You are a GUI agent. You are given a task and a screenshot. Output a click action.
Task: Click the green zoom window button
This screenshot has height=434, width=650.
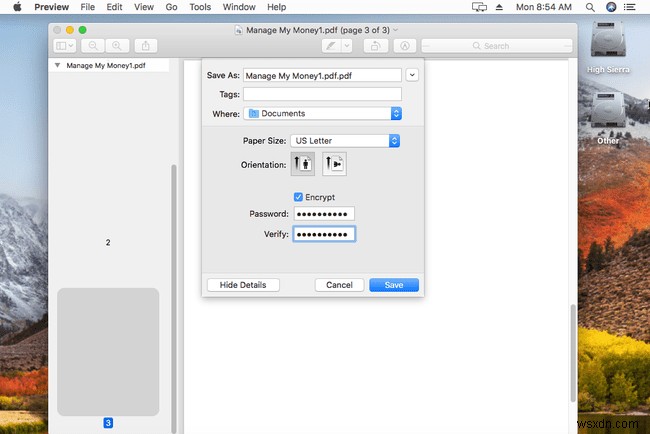pyautogui.click(x=82, y=30)
